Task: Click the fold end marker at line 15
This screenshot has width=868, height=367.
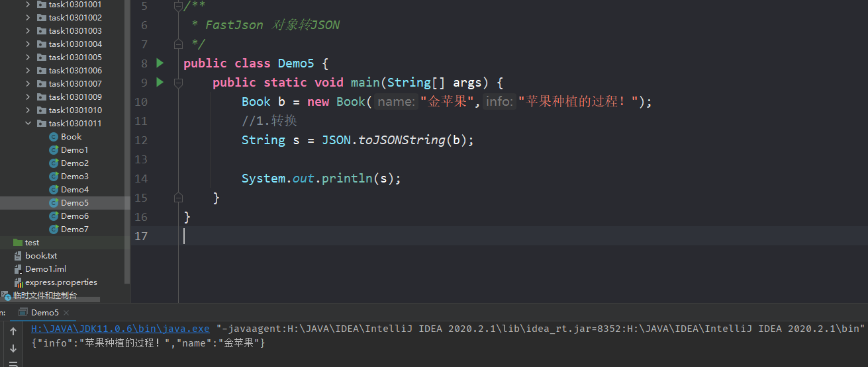Action: pyautogui.click(x=178, y=197)
